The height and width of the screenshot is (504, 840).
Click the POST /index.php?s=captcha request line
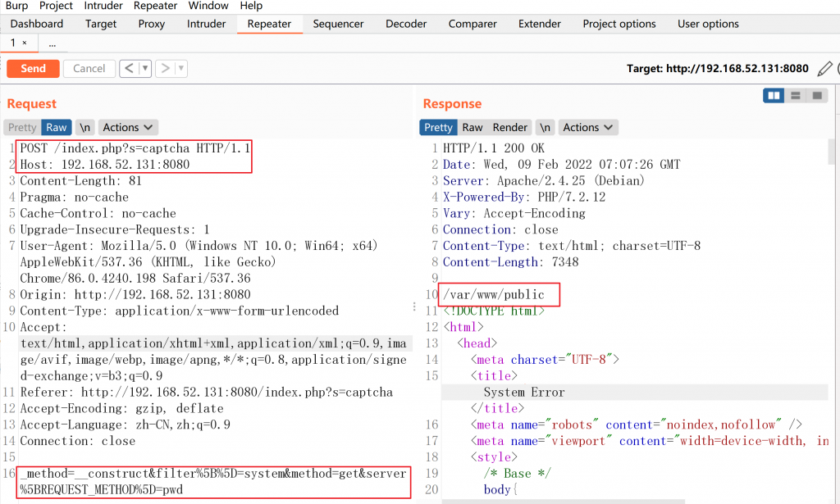point(135,148)
